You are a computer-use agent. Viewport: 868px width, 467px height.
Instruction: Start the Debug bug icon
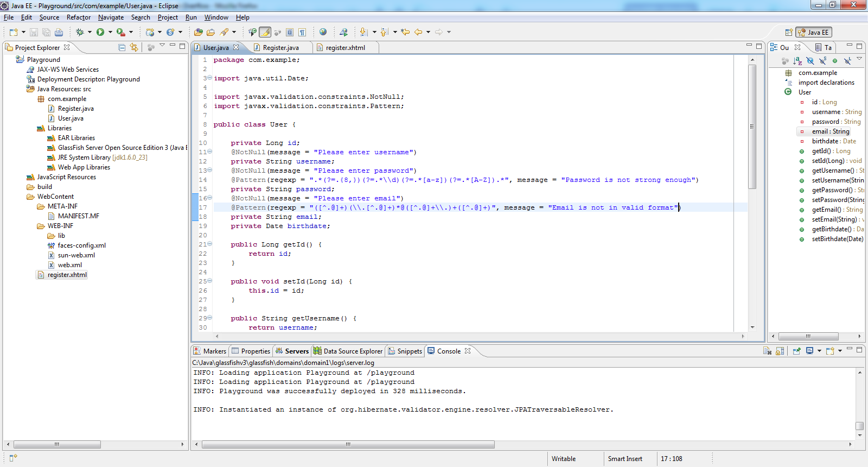click(x=80, y=32)
